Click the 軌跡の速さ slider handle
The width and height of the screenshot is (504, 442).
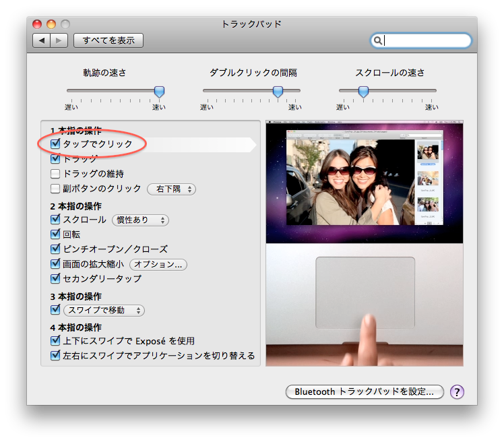point(159,92)
